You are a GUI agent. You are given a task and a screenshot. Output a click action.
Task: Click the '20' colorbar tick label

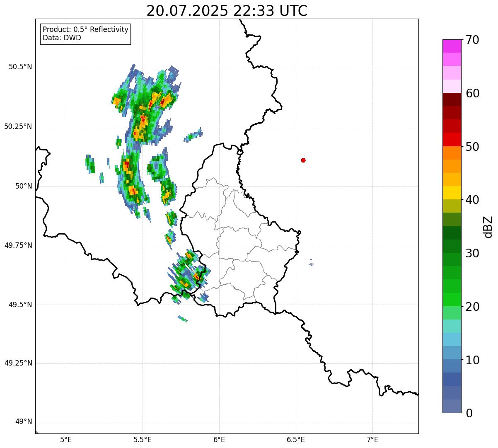pyautogui.click(x=472, y=307)
